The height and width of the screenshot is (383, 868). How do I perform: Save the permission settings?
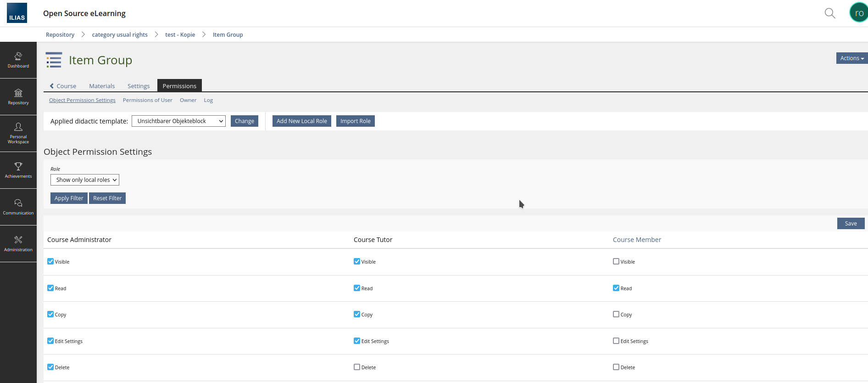[851, 224]
